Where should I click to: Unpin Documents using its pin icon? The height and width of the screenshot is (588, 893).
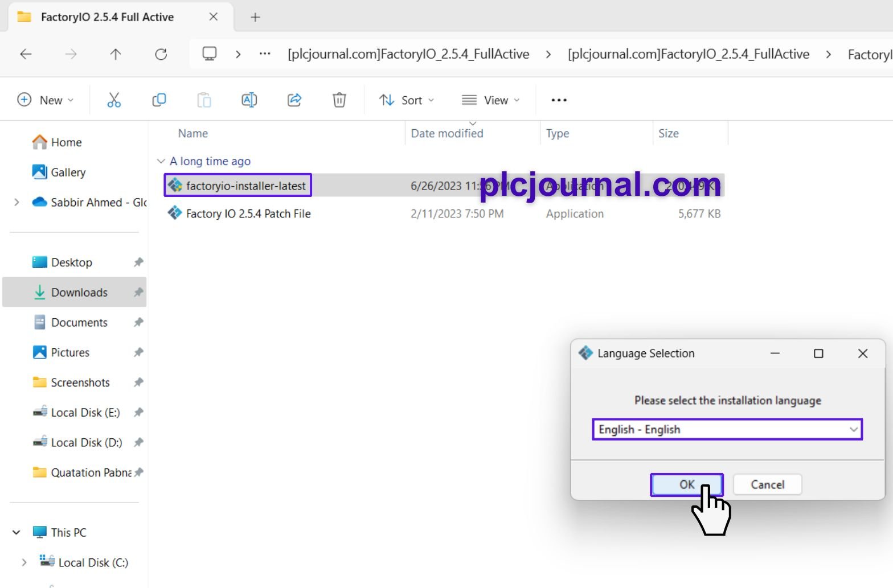(138, 323)
